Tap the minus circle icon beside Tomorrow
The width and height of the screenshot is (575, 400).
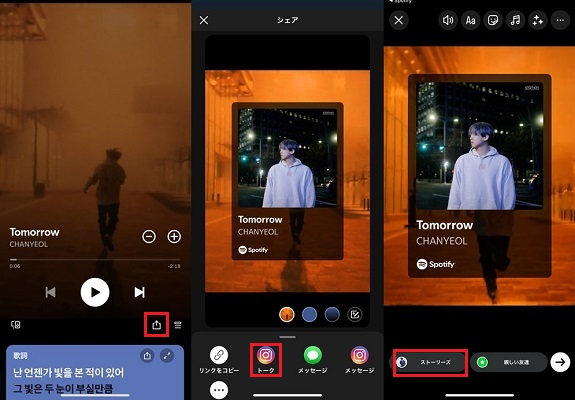pyautogui.click(x=149, y=236)
